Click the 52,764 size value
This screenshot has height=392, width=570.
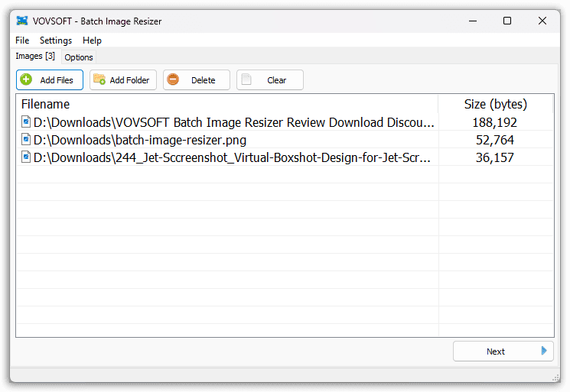(495, 140)
